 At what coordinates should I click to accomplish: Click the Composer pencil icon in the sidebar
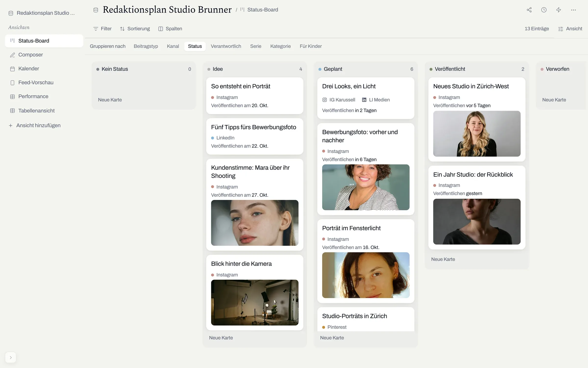point(12,55)
